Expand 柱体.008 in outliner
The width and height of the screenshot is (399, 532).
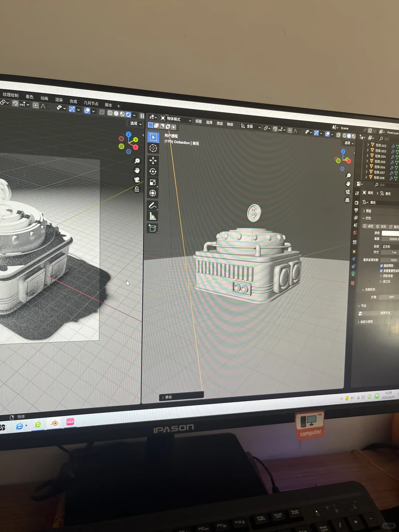point(366,177)
